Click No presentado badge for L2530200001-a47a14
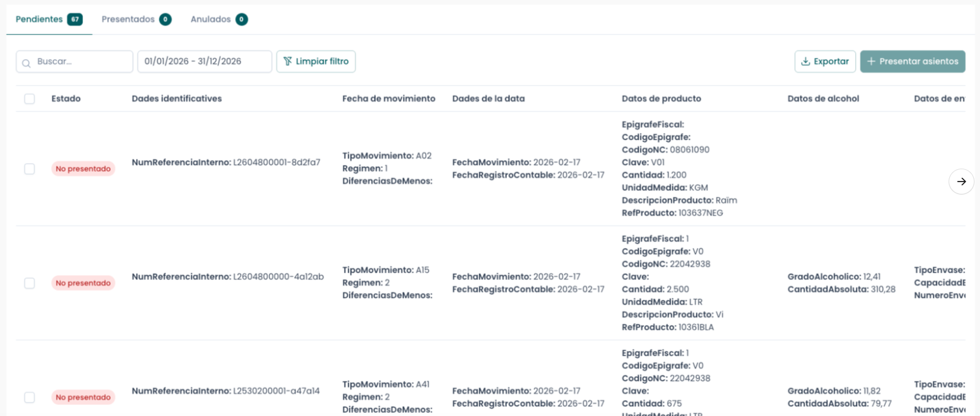980x416 pixels. [83, 398]
